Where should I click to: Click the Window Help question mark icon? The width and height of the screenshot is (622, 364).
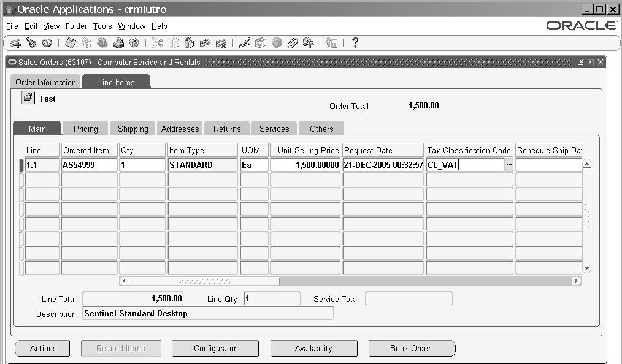point(355,43)
